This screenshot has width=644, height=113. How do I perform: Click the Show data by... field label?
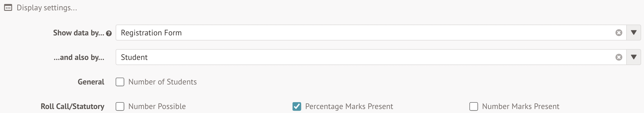pos(79,33)
